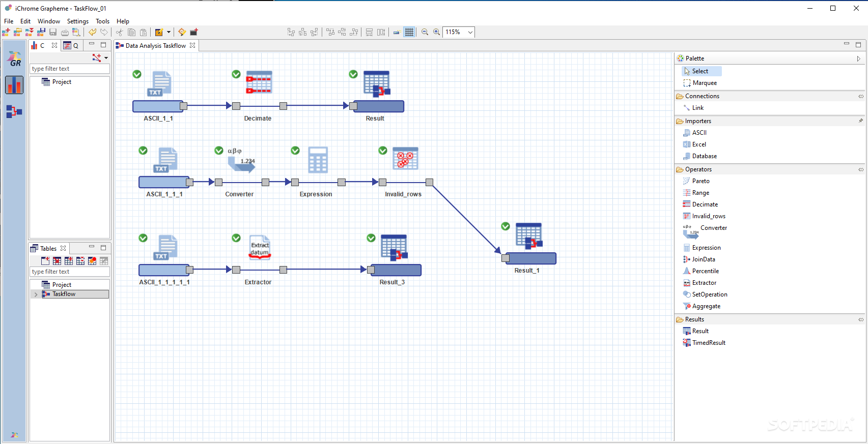Open the File menu
The height and width of the screenshot is (444, 868).
point(9,21)
